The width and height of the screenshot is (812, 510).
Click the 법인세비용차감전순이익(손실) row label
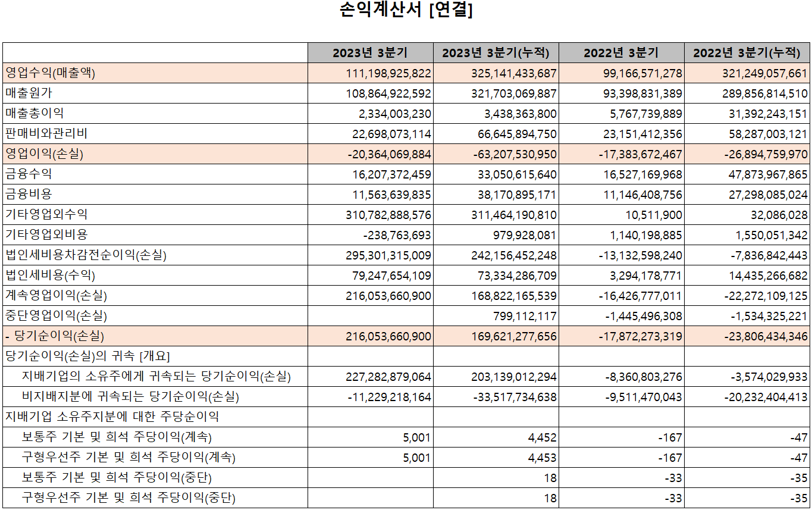click(86, 255)
